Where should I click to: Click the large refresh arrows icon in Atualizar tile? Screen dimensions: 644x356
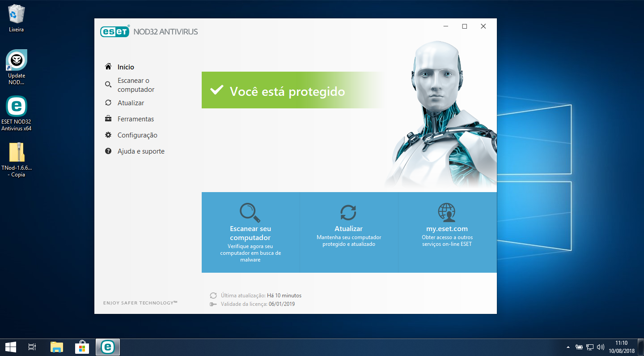pyautogui.click(x=348, y=212)
